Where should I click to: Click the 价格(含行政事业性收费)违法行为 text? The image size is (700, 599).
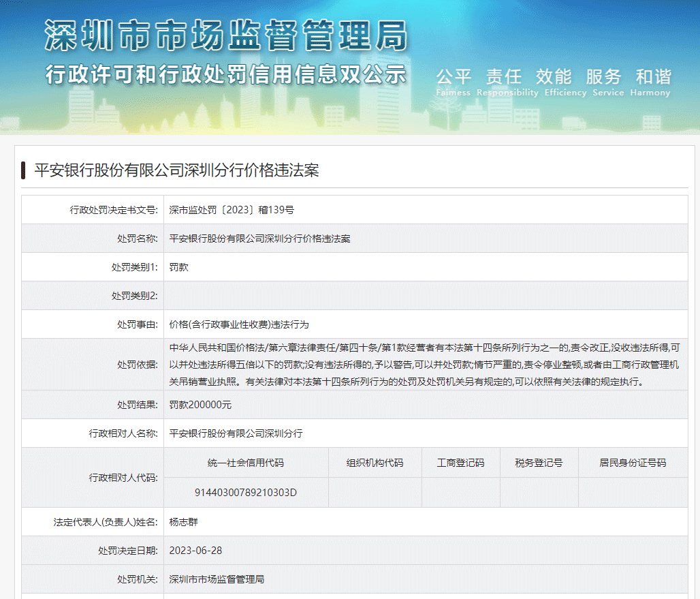point(239,324)
